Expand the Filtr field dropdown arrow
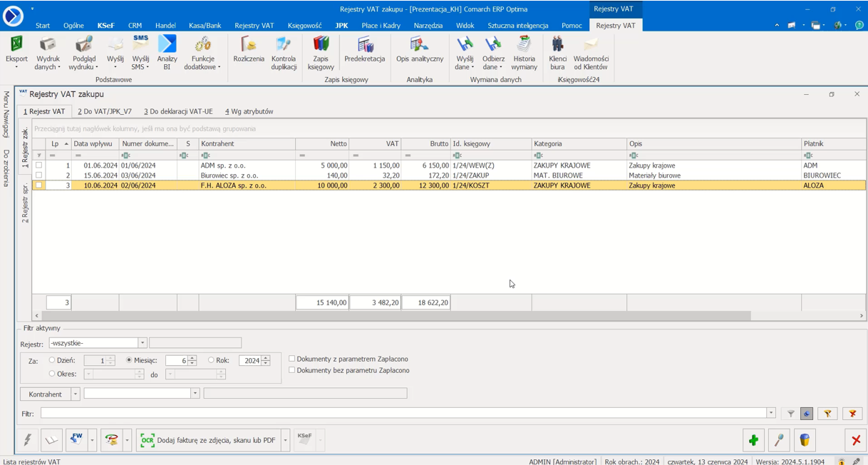 point(770,414)
